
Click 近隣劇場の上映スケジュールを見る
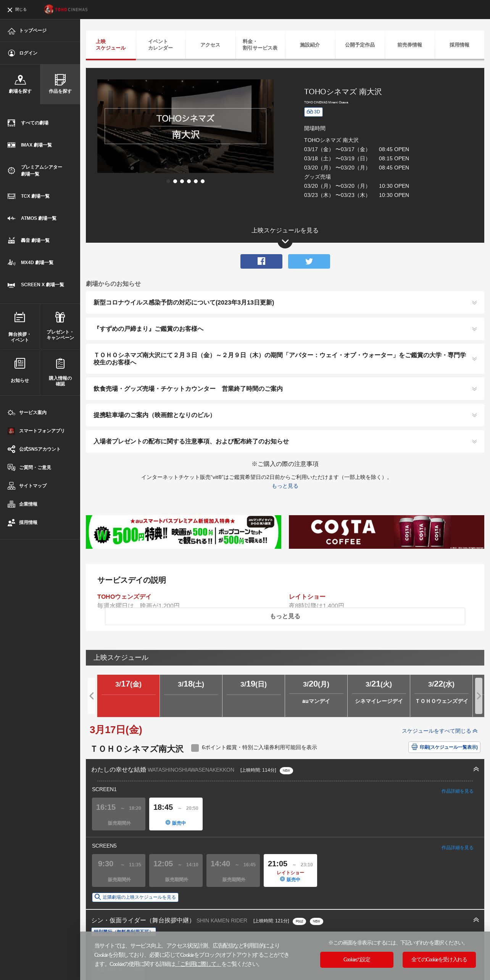(135, 897)
